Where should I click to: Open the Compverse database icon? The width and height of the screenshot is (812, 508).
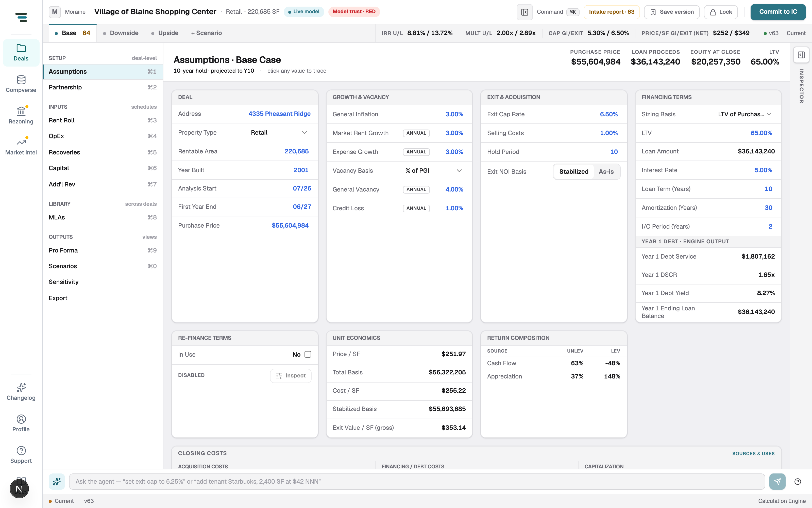pyautogui.click(x=21, y=80)
